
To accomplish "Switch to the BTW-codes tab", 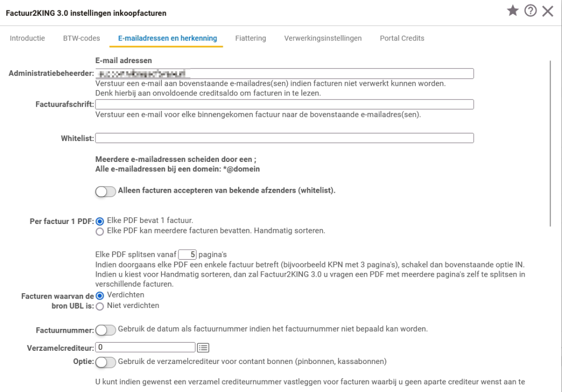I will (x=81, y=38).
